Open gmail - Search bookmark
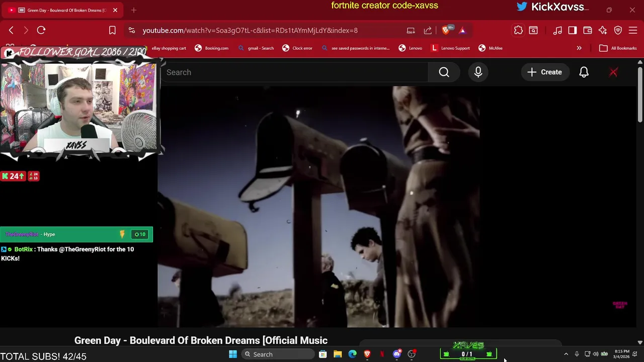This screenshot has width=644, height=362. point(256,48)
